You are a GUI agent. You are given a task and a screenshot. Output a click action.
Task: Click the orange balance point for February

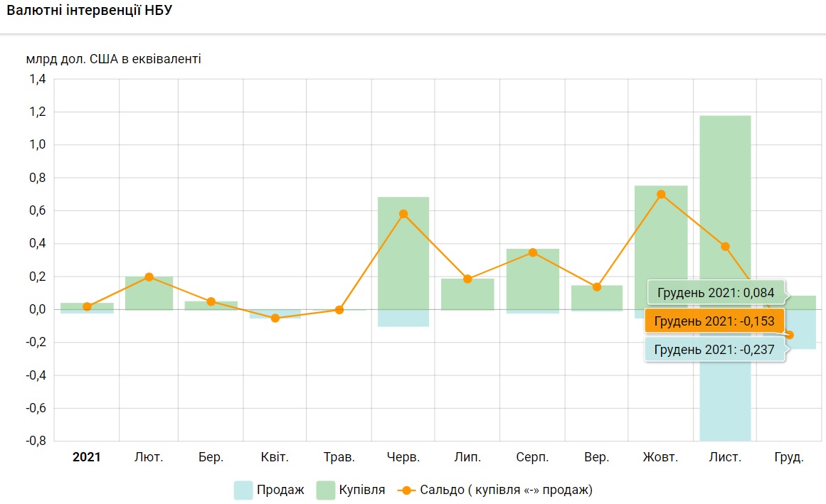149,277
